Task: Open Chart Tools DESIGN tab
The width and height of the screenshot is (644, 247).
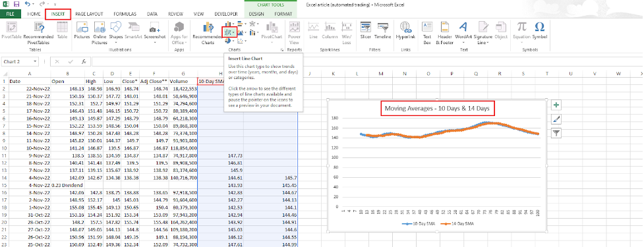Action: coord(256,14)
